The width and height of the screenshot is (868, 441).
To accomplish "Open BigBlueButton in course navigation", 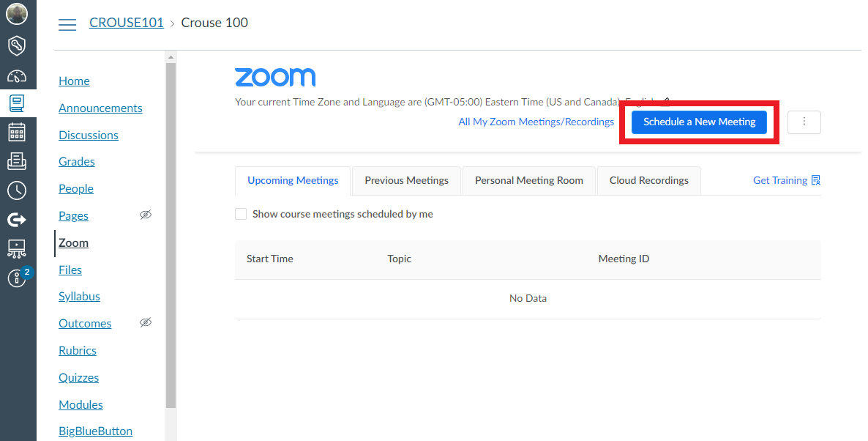I will [x=95, y=431].
